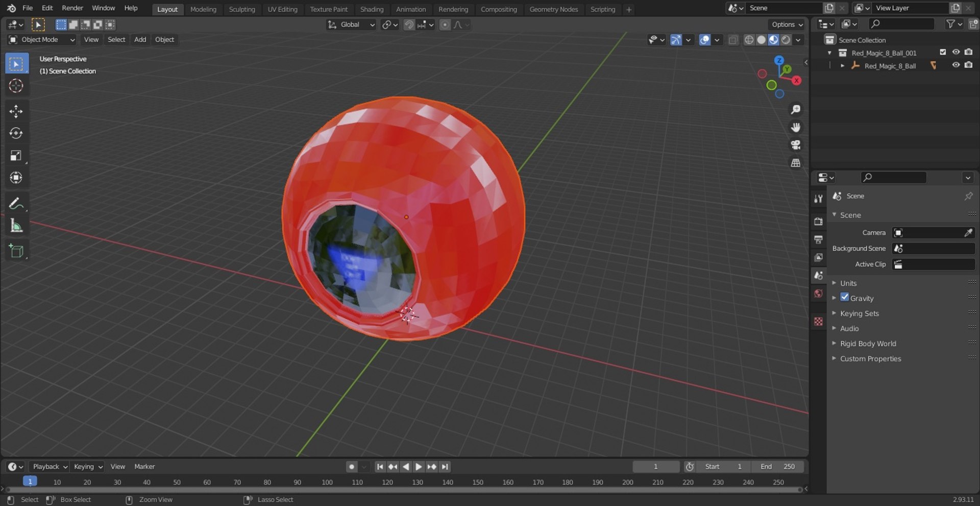980x506 pixels.
Task: Open the File menu
Action: pyautogui.click(x=28, y=8)
